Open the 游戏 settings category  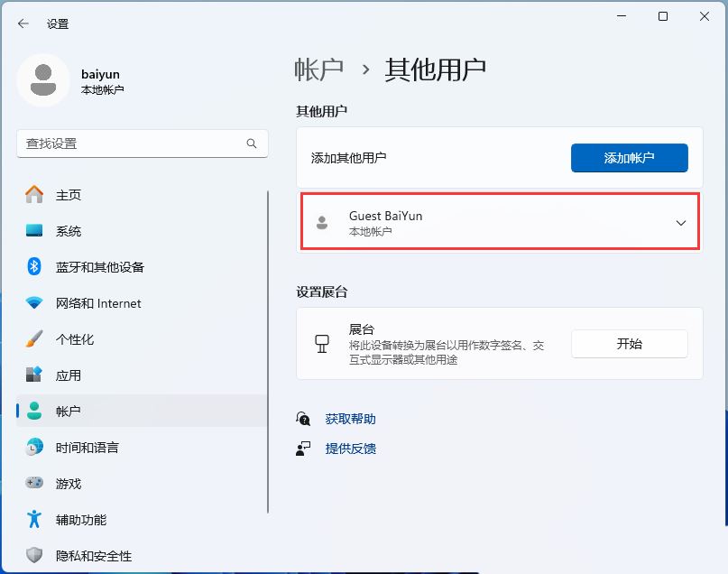(142, 484)
